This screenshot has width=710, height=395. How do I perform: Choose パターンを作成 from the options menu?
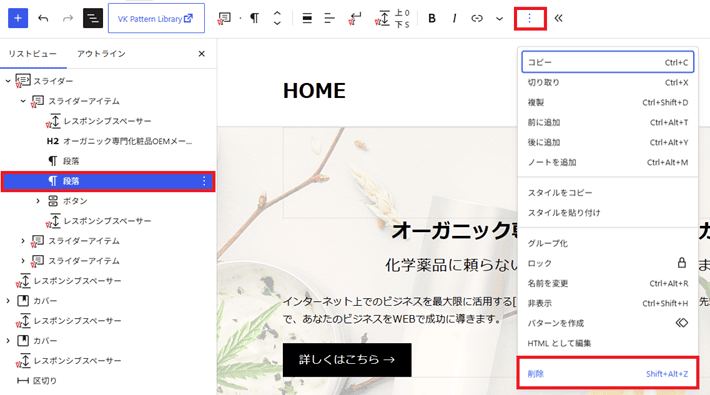click(x=608, y=323)
